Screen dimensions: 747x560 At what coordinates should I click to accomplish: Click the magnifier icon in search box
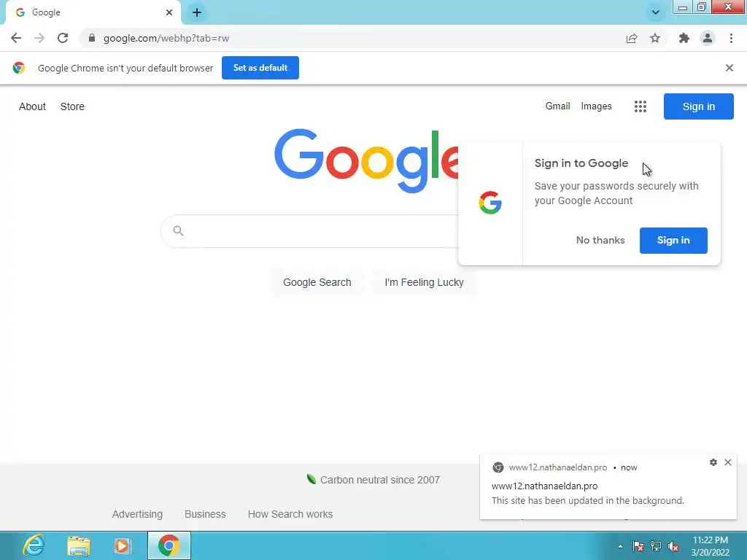point(178,231)
